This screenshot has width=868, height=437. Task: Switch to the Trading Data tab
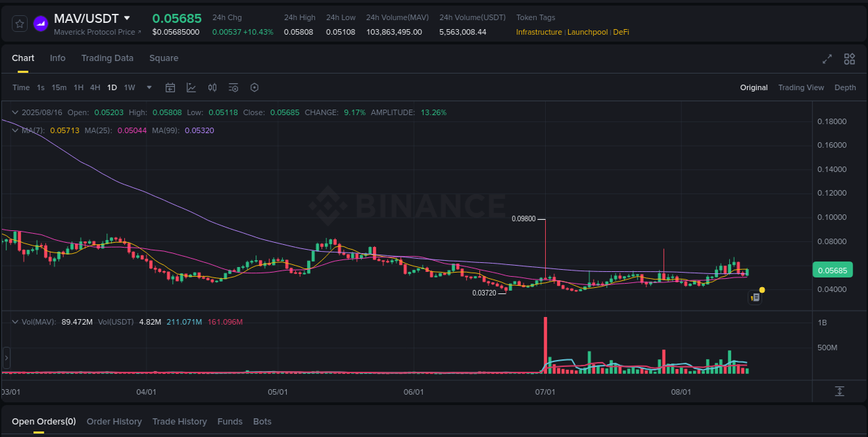click(x=107, y=58)
